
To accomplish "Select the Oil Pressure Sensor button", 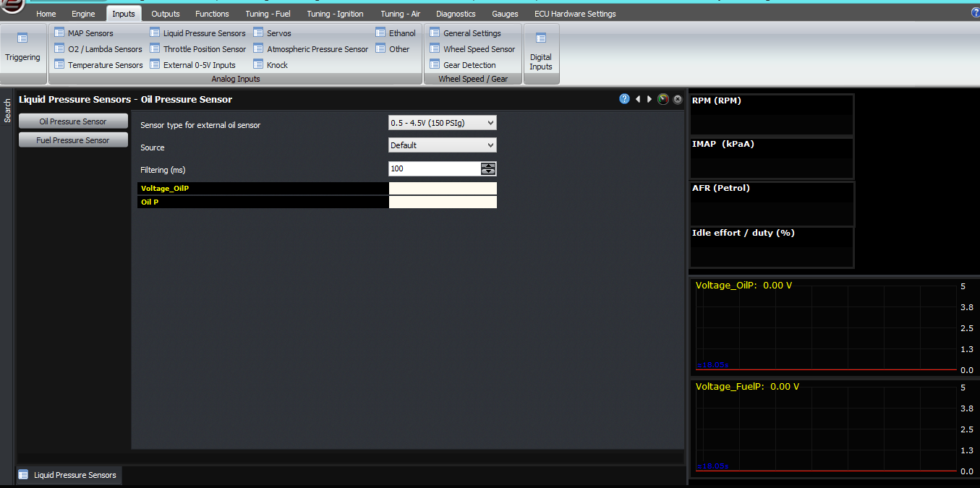I will (73, 121).
